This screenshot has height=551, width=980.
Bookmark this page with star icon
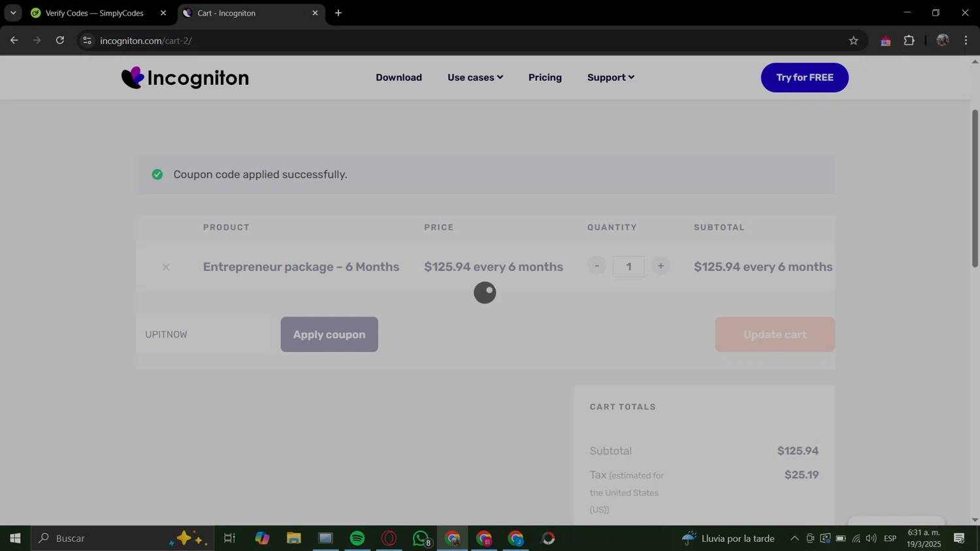[853, 40]
